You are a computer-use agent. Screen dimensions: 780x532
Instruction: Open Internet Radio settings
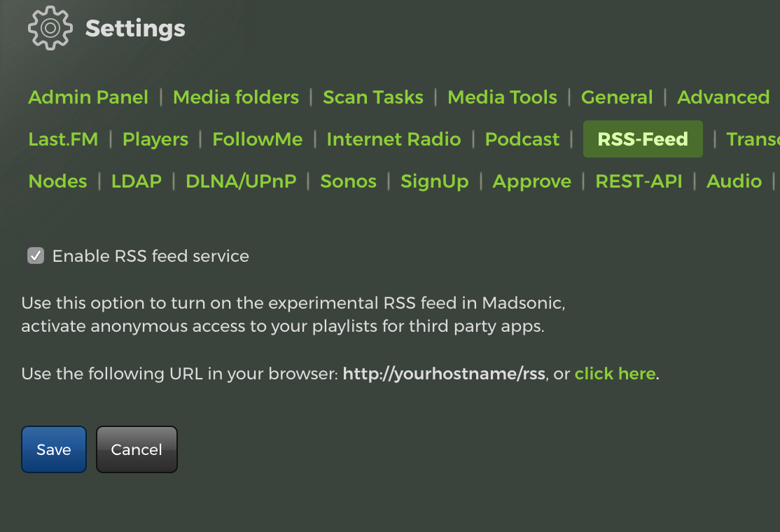coord(394,139)
